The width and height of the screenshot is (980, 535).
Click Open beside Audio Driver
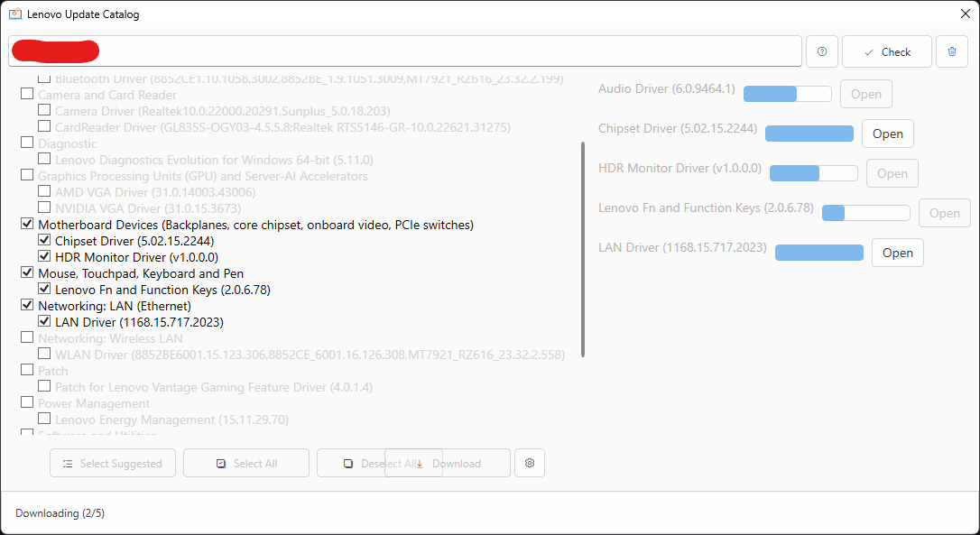point(865,95)
